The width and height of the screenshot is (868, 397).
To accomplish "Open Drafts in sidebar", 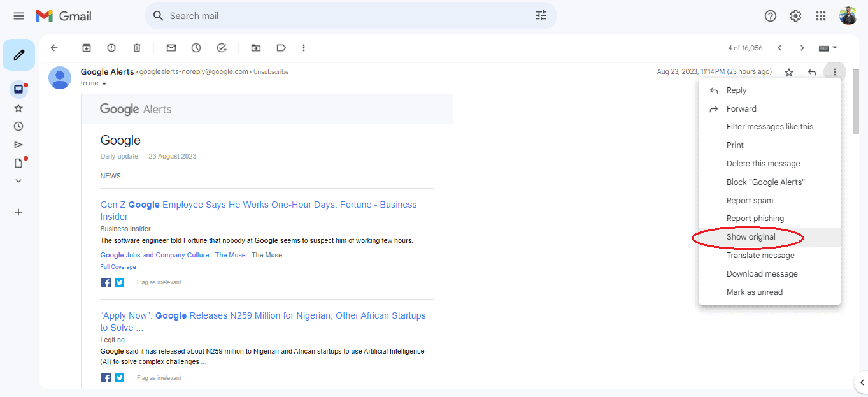I will (18, 162).
